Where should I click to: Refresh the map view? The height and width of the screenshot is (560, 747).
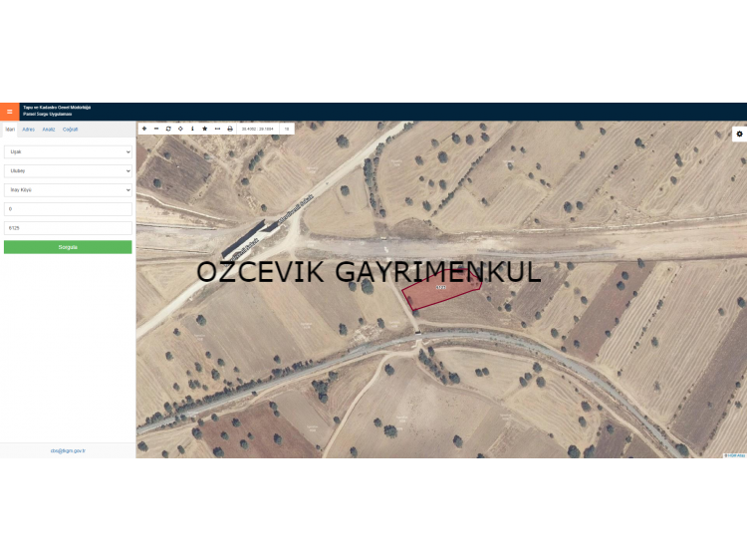pos(168,129)
